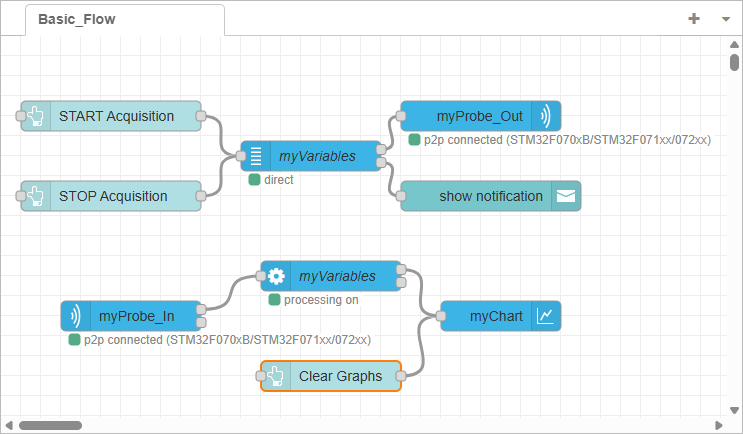Trigger the START Acquisition inject button
This screenshot has height=434, width=743.
(x=20, y=116)
